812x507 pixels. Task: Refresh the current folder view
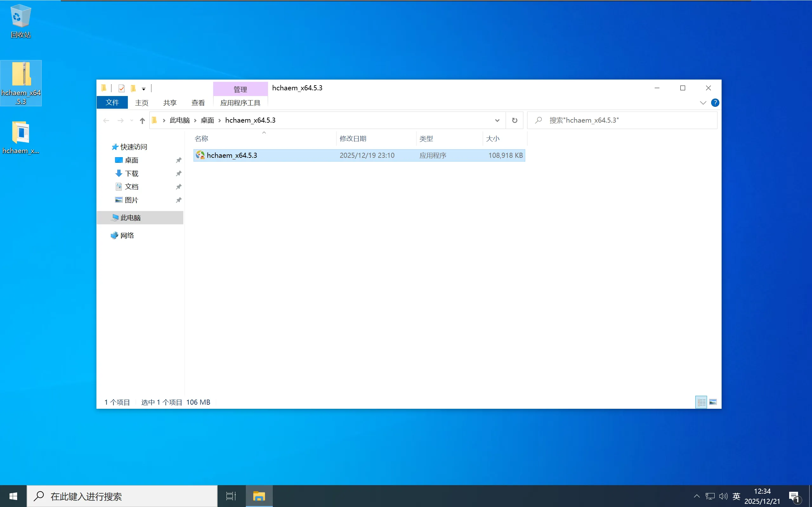point(514,120)
